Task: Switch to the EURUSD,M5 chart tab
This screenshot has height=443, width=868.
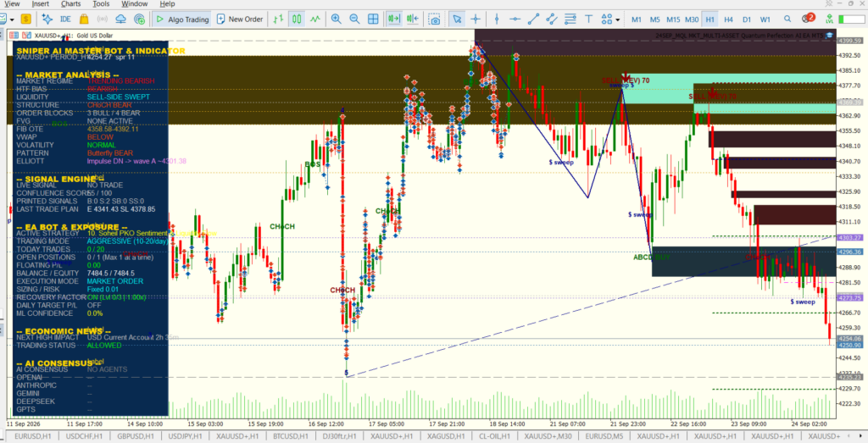Action: pos(604,436)
